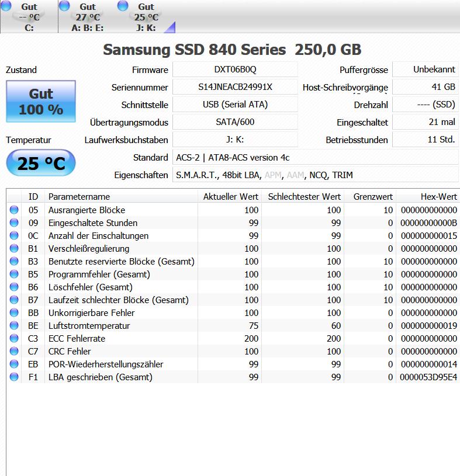Click status orb of ECC Fehlerrate row
Image resolution: width=460 pixels, height=476 pixels.
point(14,338)
